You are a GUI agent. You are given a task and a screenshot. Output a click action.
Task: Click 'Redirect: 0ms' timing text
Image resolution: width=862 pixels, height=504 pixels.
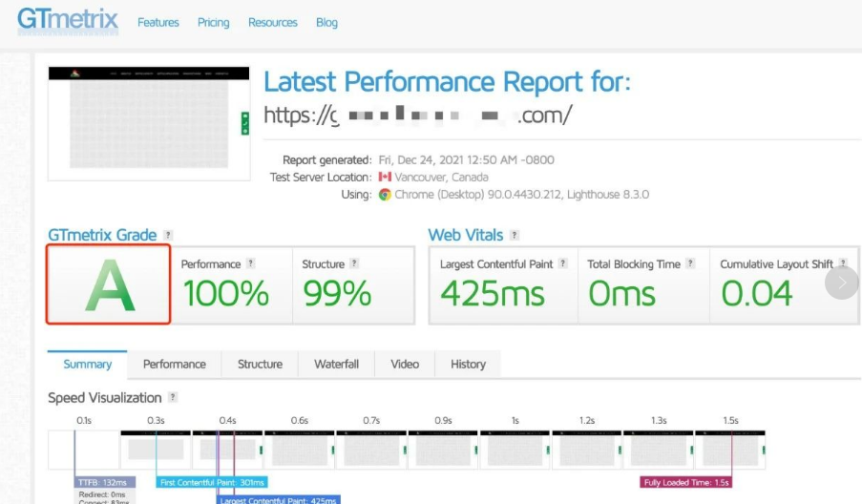click(x=102, y=494)
